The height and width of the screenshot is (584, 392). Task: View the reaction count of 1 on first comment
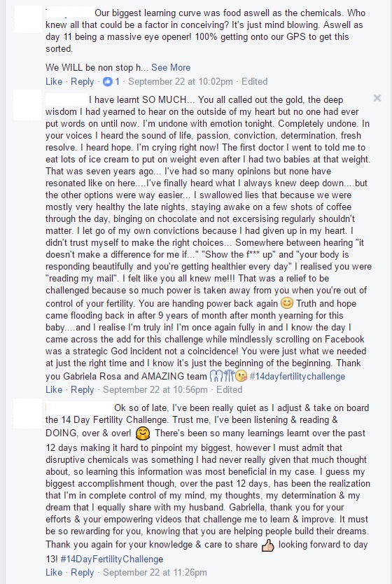coord(118,81)
